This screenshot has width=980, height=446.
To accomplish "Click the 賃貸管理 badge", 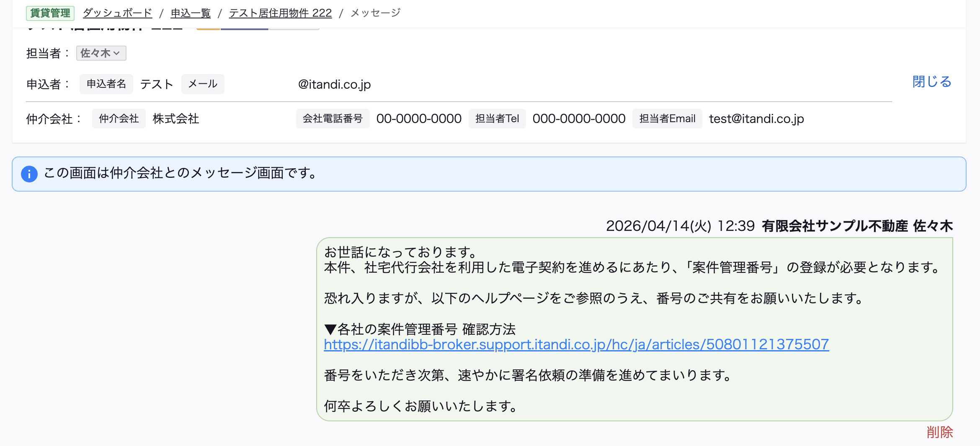I will (50, 13).
